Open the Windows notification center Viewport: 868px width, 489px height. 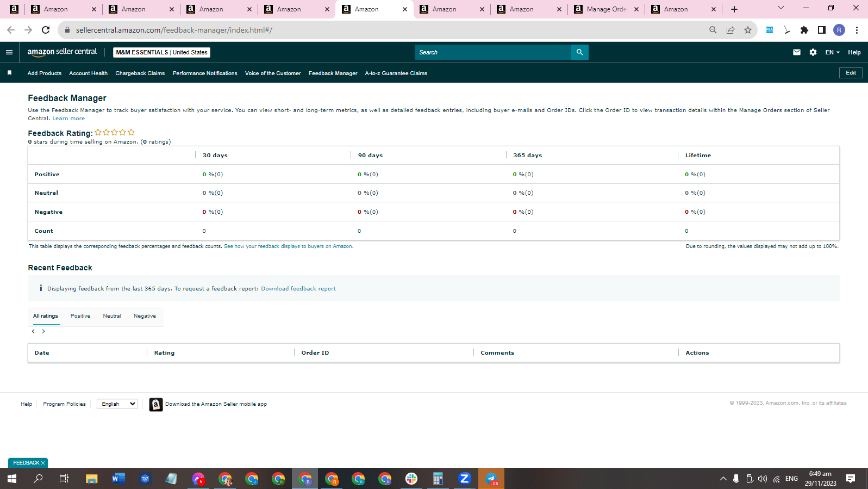point(851,479)
